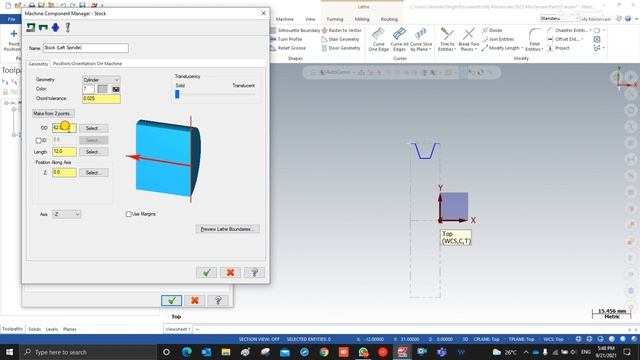Click Join Entities command
This screenshot has height=360, width=640.
(498, 39)
